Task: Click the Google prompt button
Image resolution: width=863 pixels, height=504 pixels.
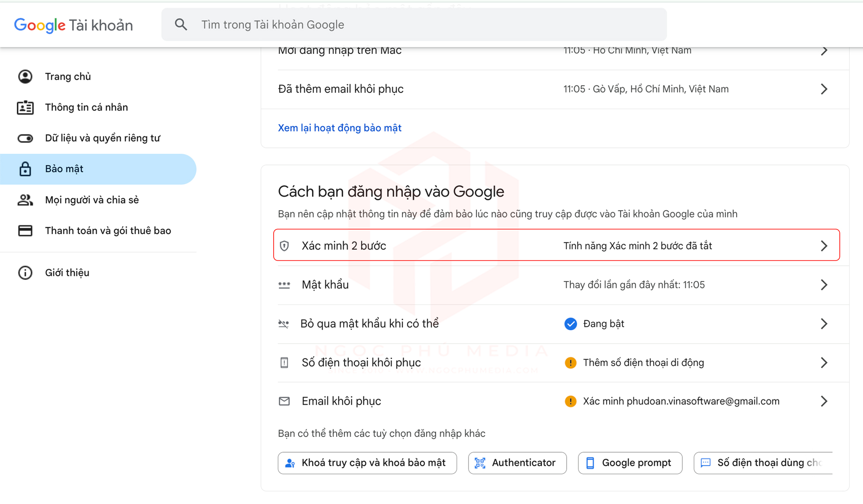Action: click(630, 463)
